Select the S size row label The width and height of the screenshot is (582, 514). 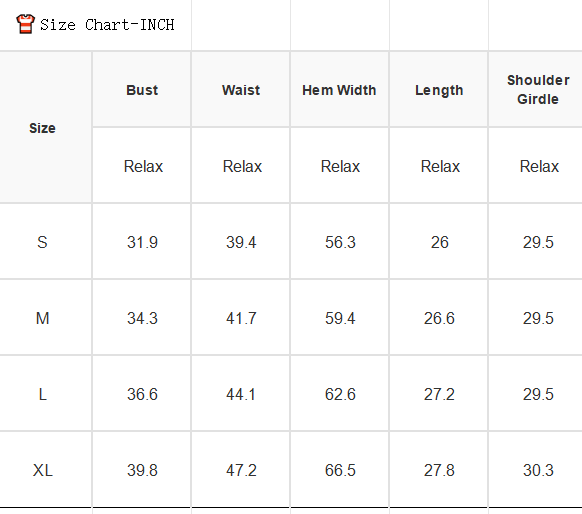point(42,242)
